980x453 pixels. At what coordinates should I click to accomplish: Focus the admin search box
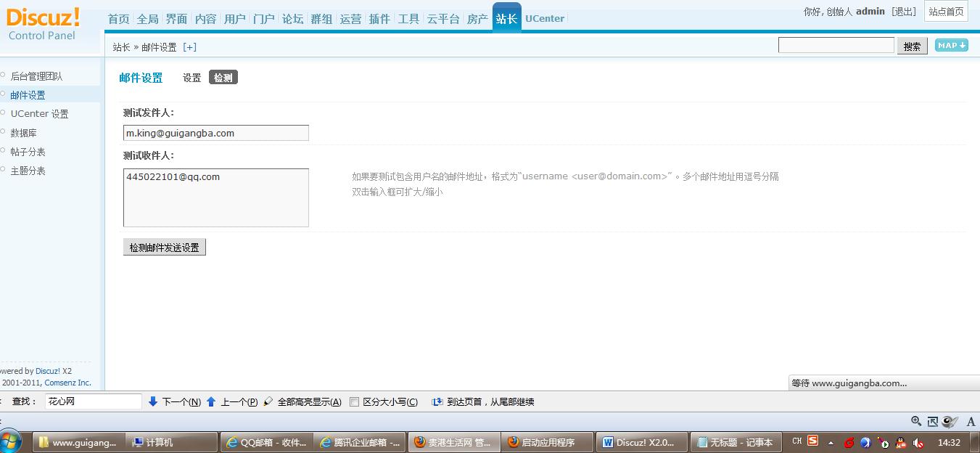836,45
